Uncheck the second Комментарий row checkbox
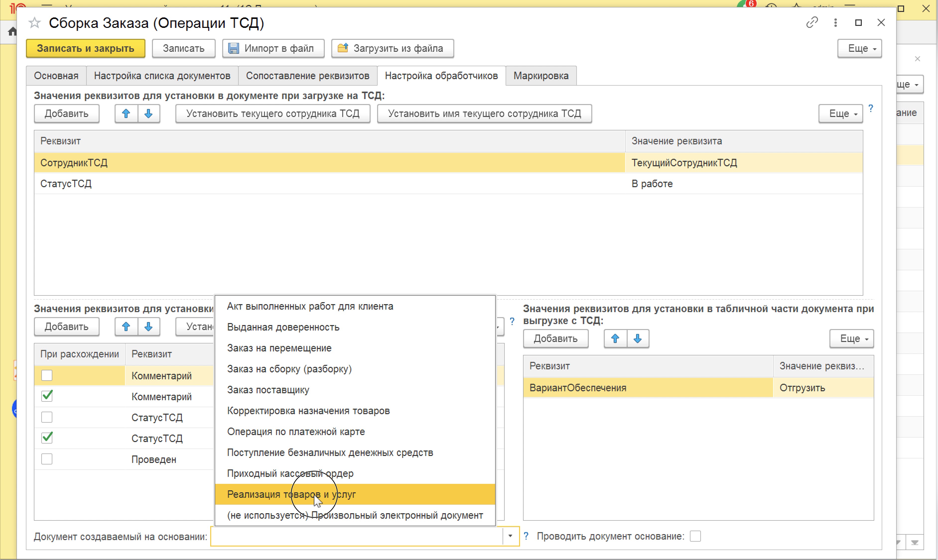The image size is (938, 560). pos(47,396)
